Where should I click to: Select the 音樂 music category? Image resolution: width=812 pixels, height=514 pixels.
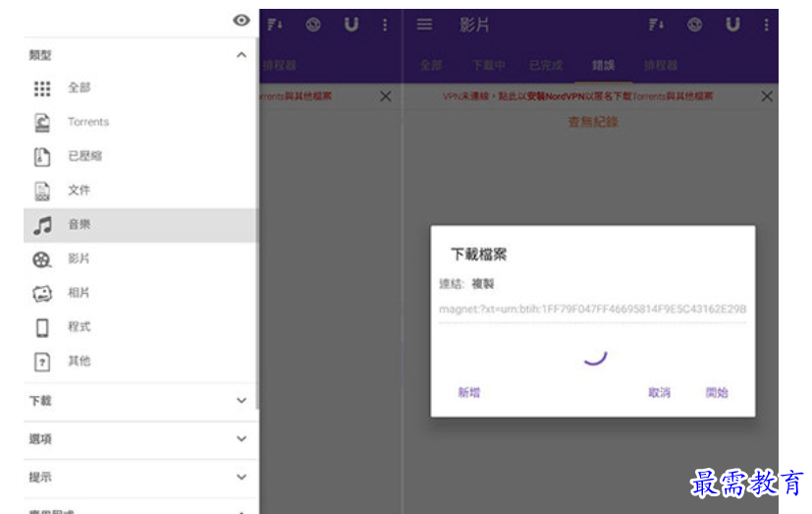pyautogui.click(x=139, y=225)
